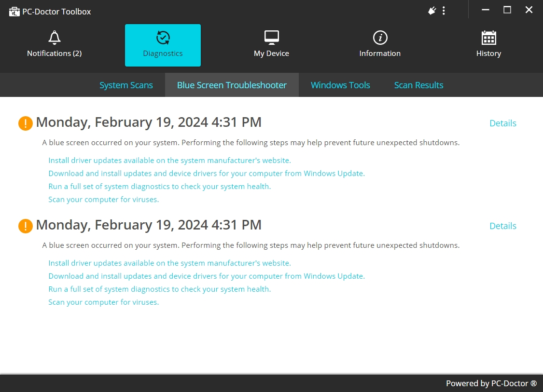The width and height of the screenshot is (543, 392).
Task: Minimize the PC-Doctor Toolbox window
Action: 486,10
